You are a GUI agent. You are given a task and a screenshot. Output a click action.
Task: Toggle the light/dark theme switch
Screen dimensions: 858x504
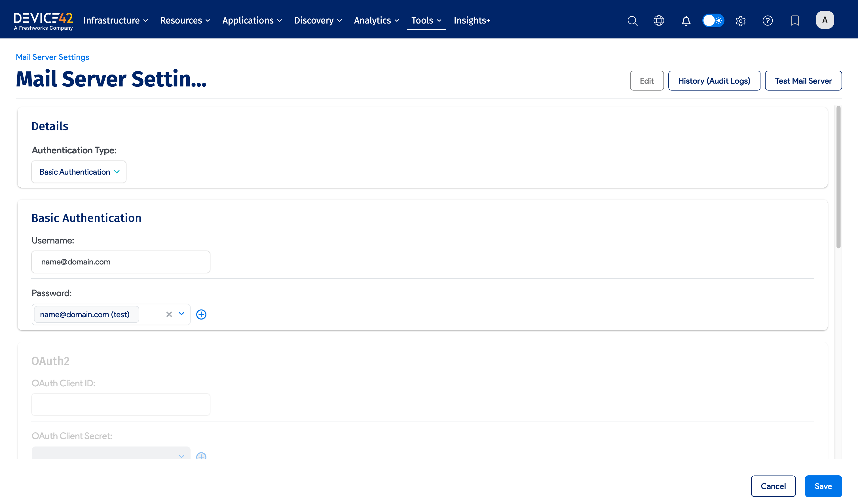(x=713, y=20)
